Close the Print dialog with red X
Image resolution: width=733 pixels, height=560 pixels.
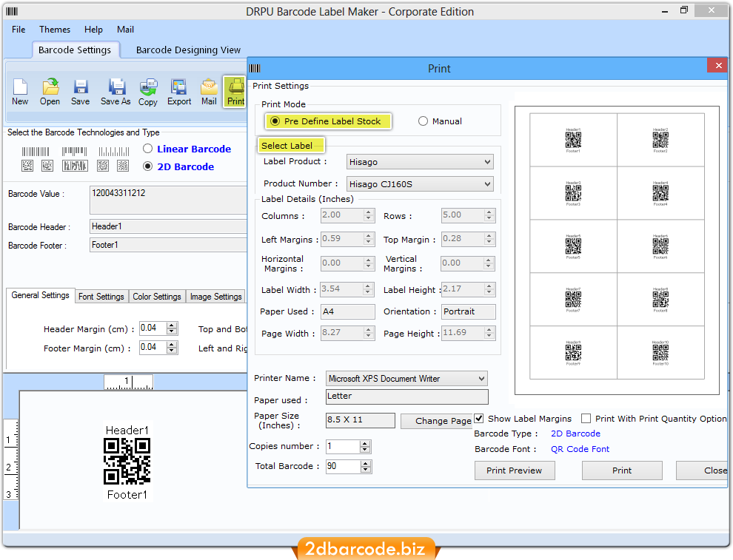[718, 65]
